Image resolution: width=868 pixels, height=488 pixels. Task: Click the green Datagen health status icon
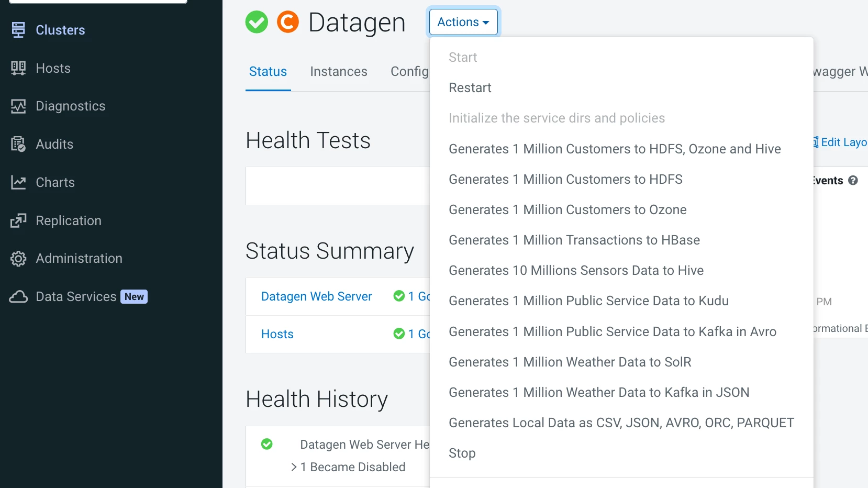tap(257, 22)
